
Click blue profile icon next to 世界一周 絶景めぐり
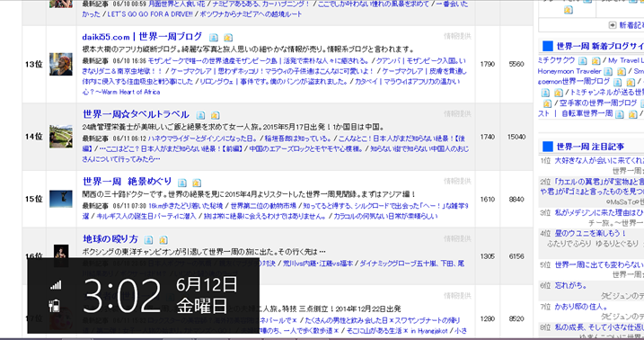point(182,183)
